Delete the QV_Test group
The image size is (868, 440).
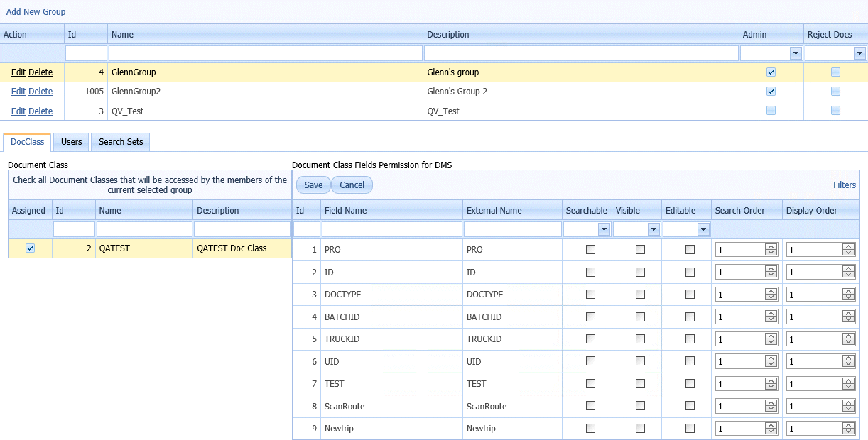(40, 111)
